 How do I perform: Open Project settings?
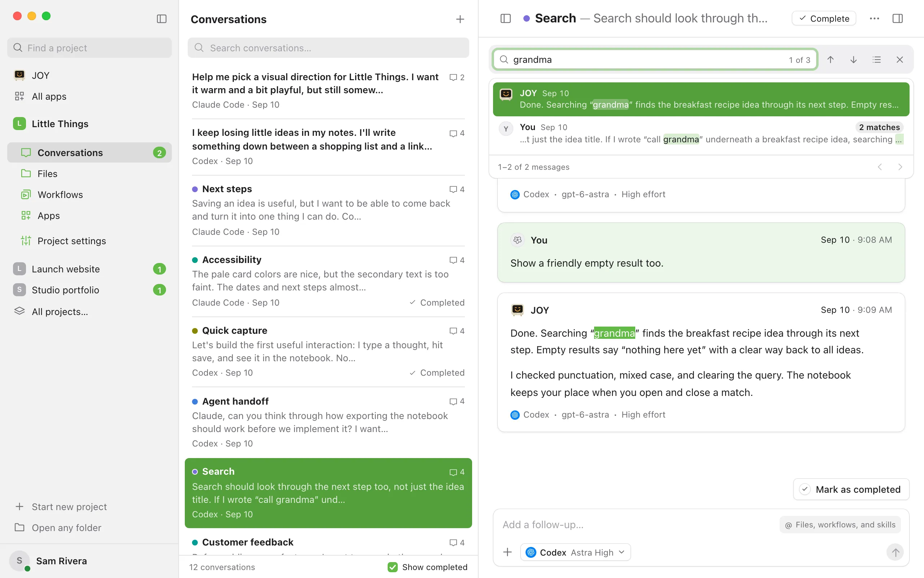(x=90, y=241)
